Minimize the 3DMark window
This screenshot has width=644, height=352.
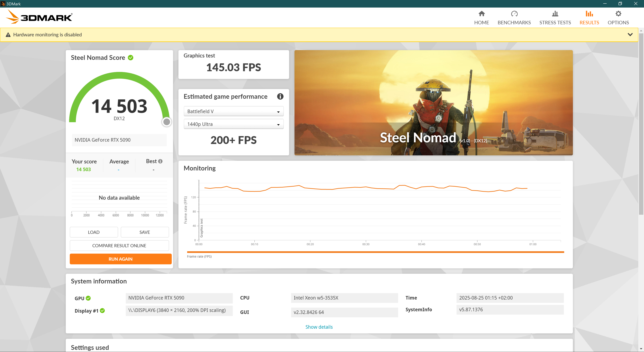(x=605, y=4)
